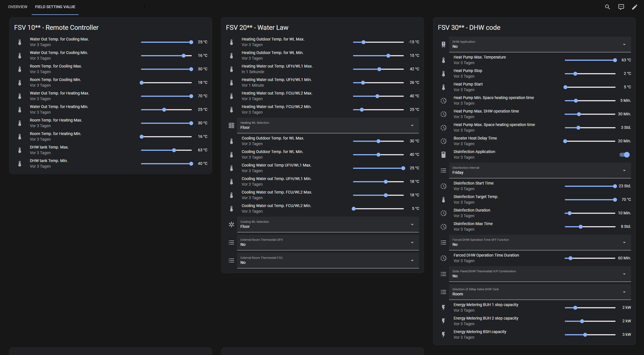Open Direction of 3Way Valve DHW Tank dropdown
The height and width of the screenshot is (355, 644).
[540, 292]
